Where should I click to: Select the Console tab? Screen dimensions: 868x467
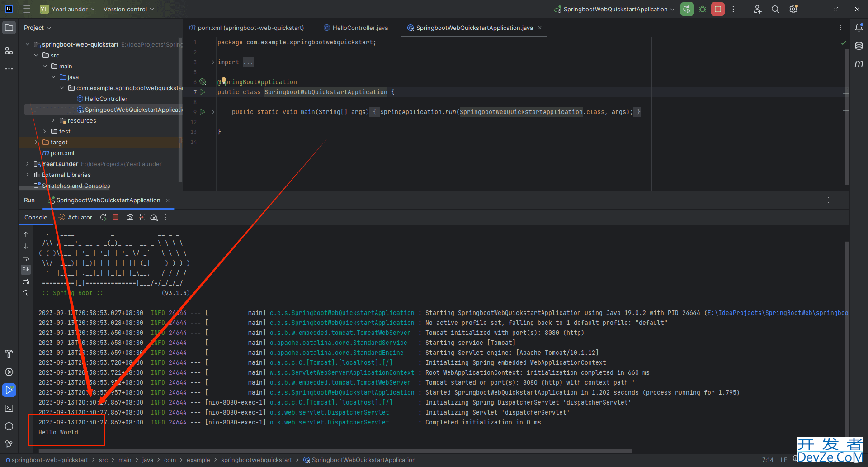point(36,218)
